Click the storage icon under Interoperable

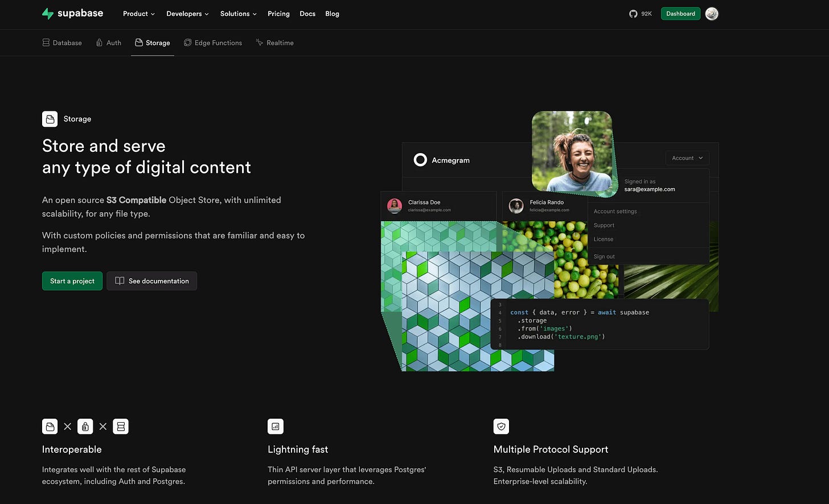tap(50, 426)
